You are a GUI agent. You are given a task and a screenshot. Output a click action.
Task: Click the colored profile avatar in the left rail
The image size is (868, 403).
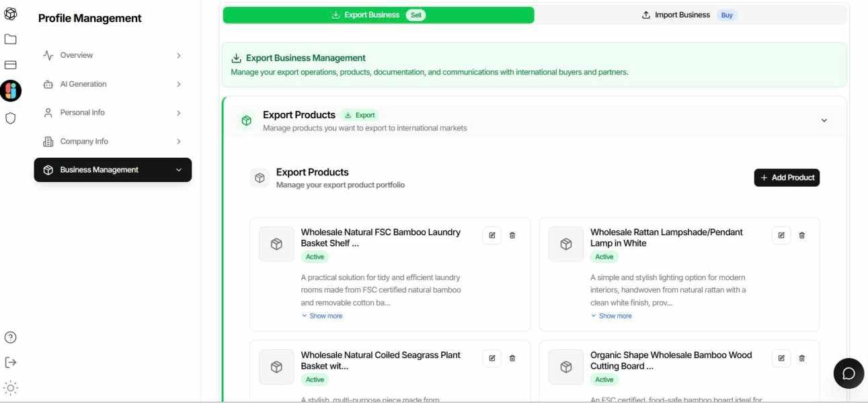[10, 91]
